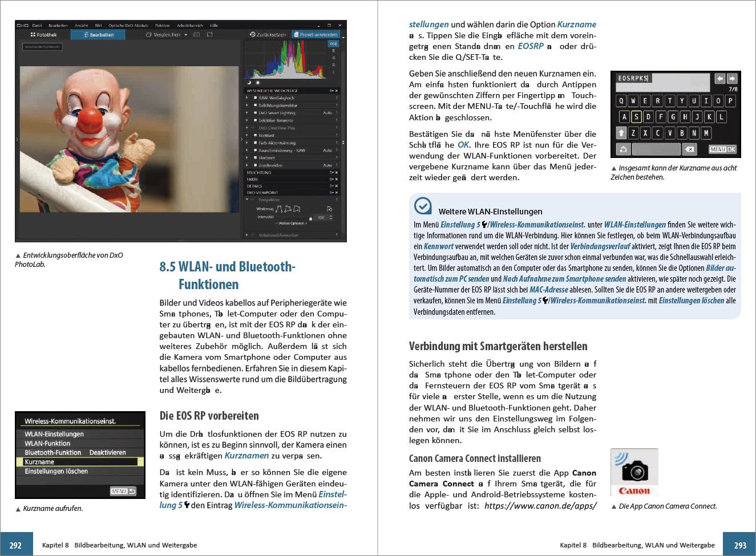The image size is (756, 556).
Task: Click the Intensität slider handle
Action: [310, 218]
